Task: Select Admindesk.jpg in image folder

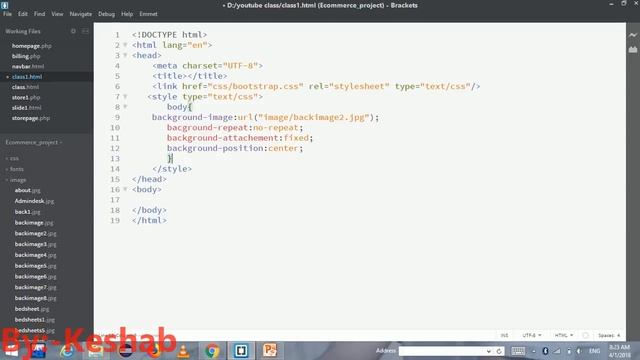Action: pos(34,201)
